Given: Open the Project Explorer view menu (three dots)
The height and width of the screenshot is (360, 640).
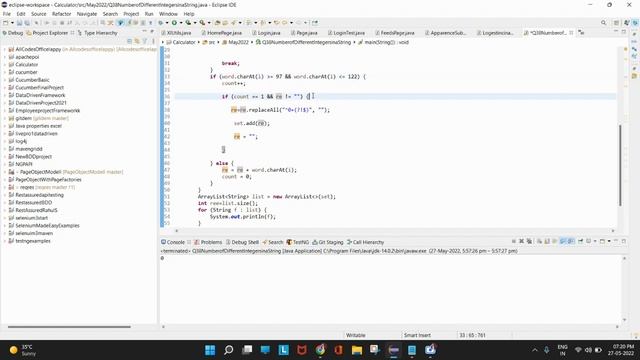Looking at the screenshot, I should click(153, 41).
